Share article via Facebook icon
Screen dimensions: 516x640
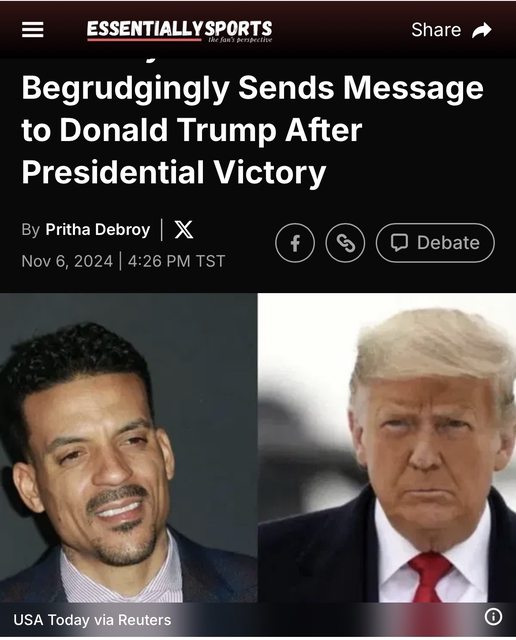coord(295,243)
